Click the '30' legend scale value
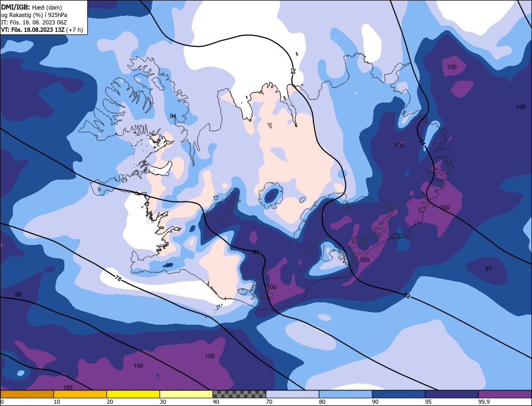The height and width of the screenshot is (406, 532). 163,402
